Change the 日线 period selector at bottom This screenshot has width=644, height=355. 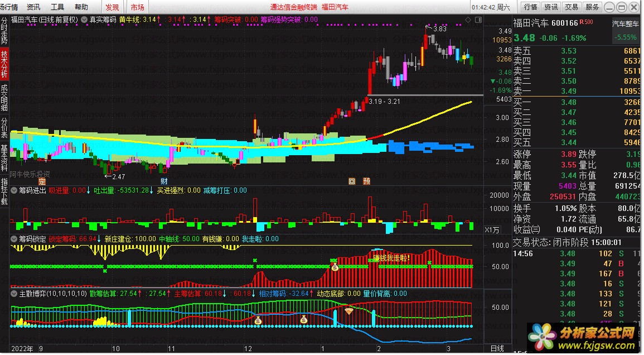click(497, 348)
